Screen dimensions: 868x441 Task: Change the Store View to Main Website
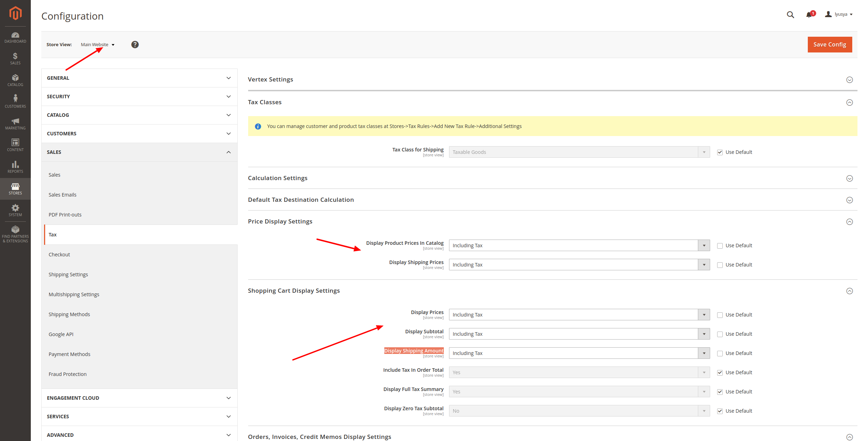click(x=97, y=44)
